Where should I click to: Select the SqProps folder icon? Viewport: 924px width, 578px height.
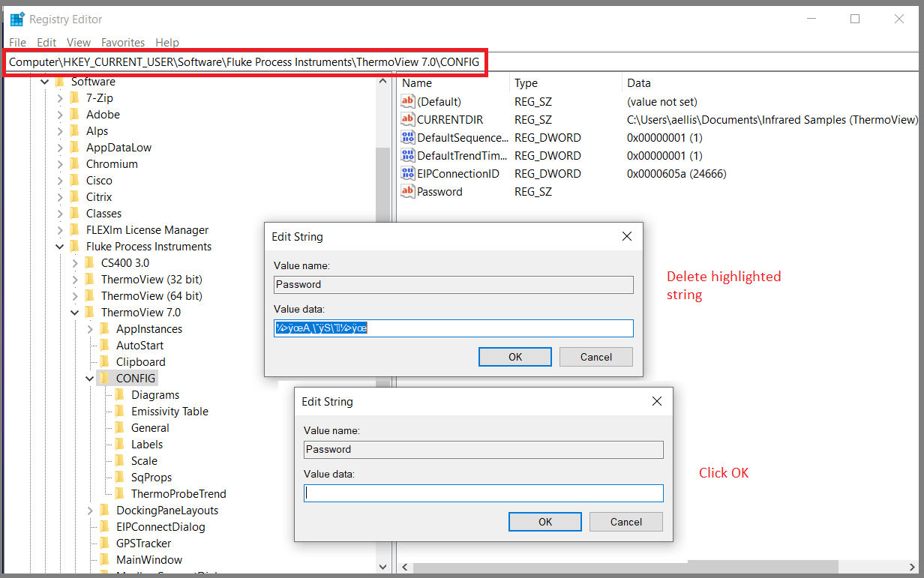click(119, 477)
